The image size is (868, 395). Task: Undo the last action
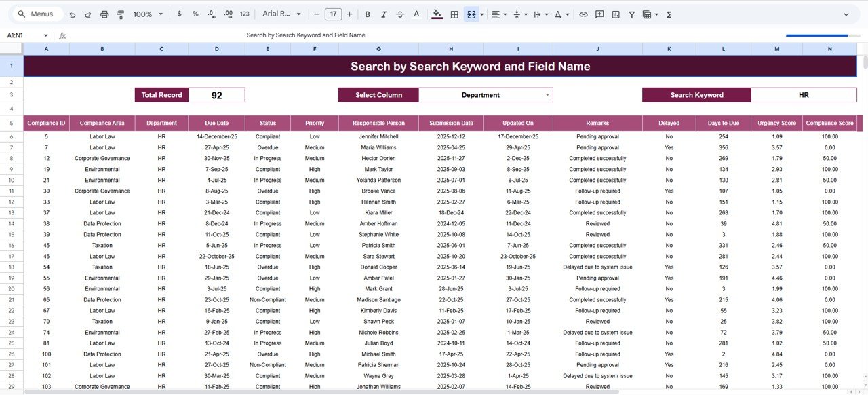[x=72, y=14]
